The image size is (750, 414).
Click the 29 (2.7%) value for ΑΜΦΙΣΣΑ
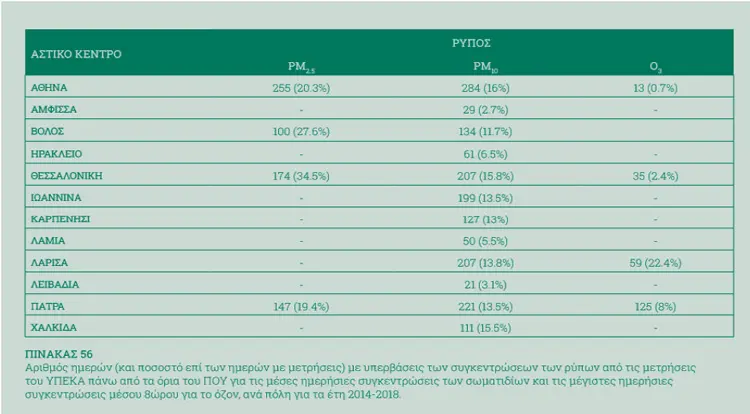485,110
